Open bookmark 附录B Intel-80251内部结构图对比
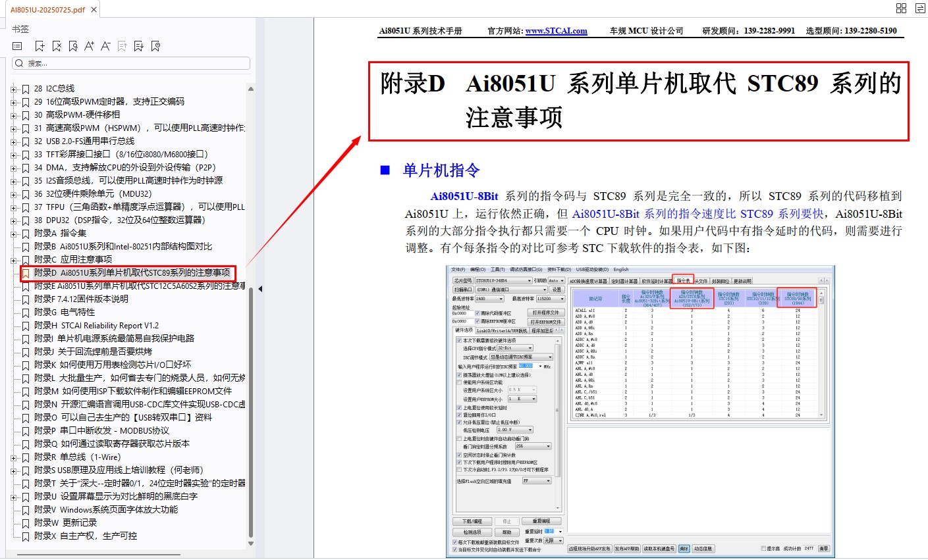 tap(123, 246)
